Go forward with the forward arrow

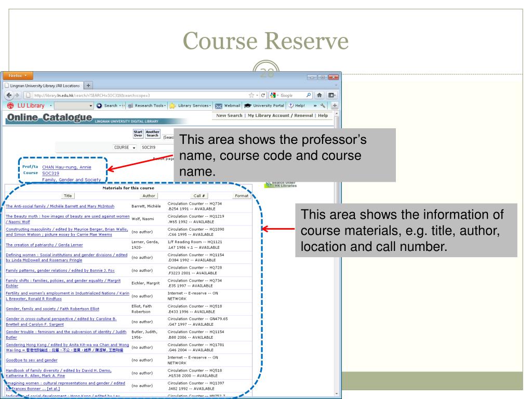point(18,96)
